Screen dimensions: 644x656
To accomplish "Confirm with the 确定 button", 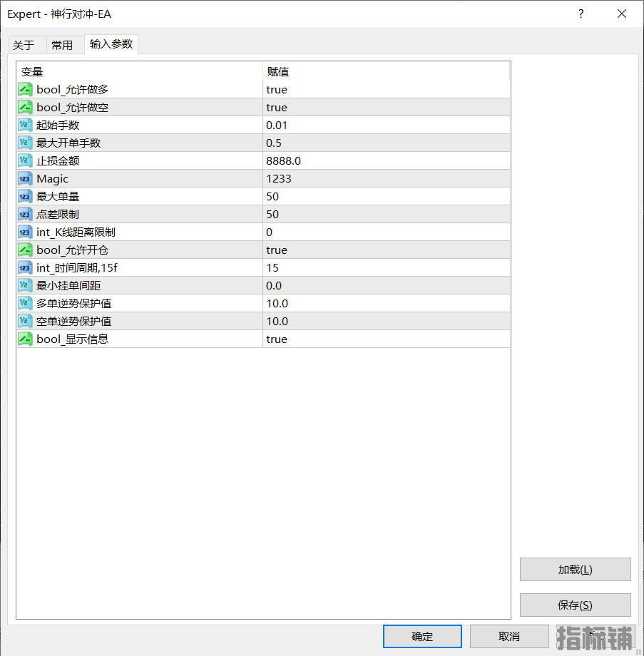I will pyautogui.click(x=422, y=636).
